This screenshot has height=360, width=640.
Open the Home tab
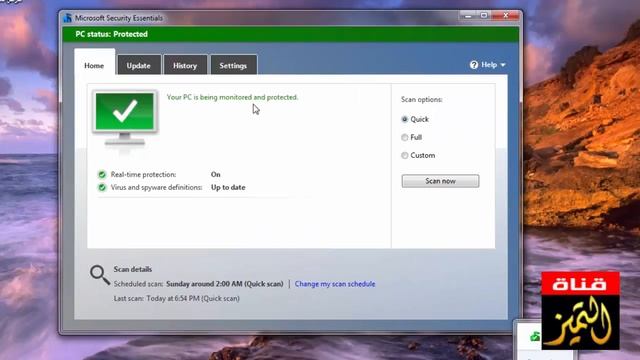coord(94,65)
